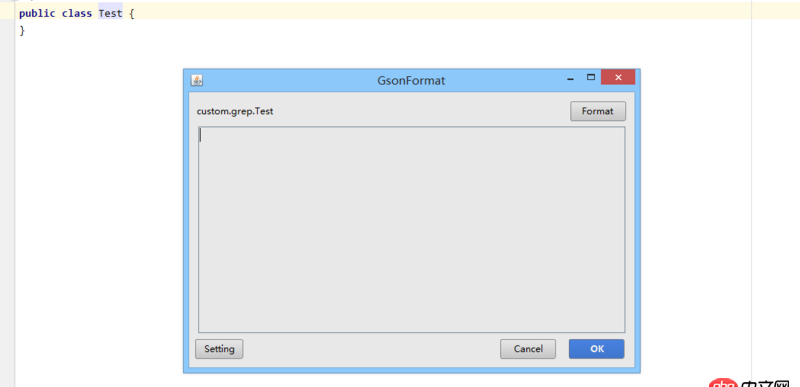Focus the JSON text input area

pyautogui.click(x=411, y=229)
